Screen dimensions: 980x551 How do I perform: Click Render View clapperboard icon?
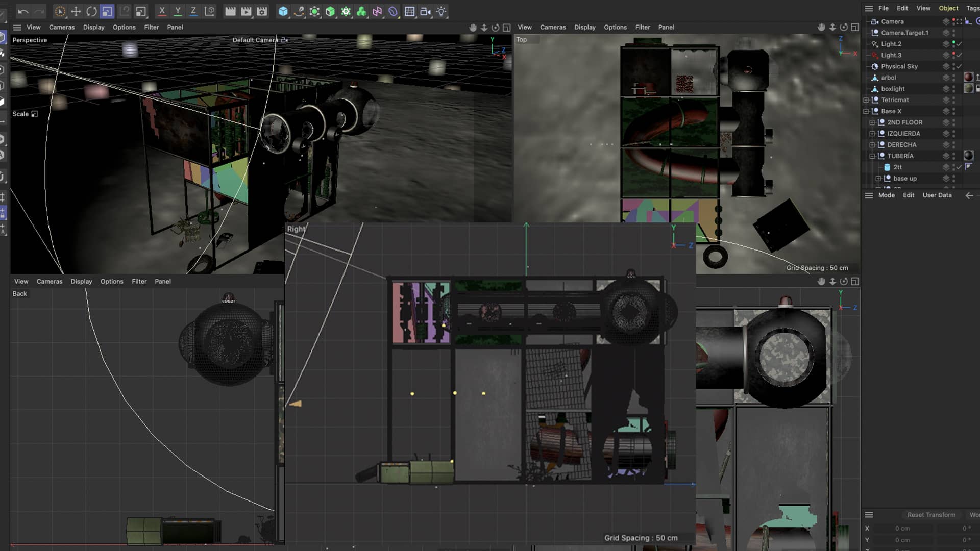[x=231, y=11]
